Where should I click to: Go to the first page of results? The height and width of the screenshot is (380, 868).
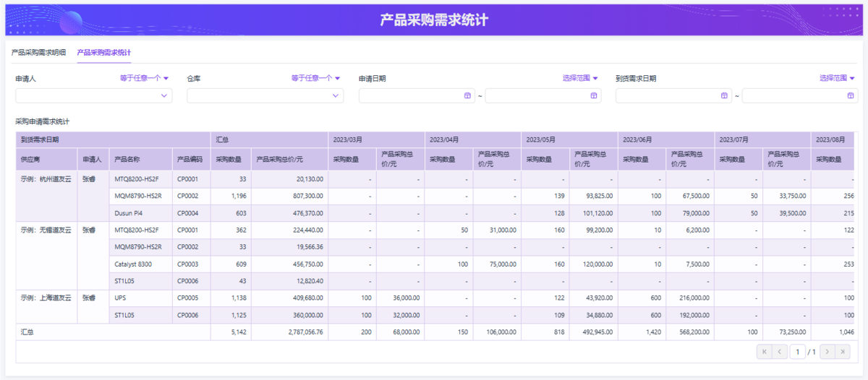pos(763,352)
